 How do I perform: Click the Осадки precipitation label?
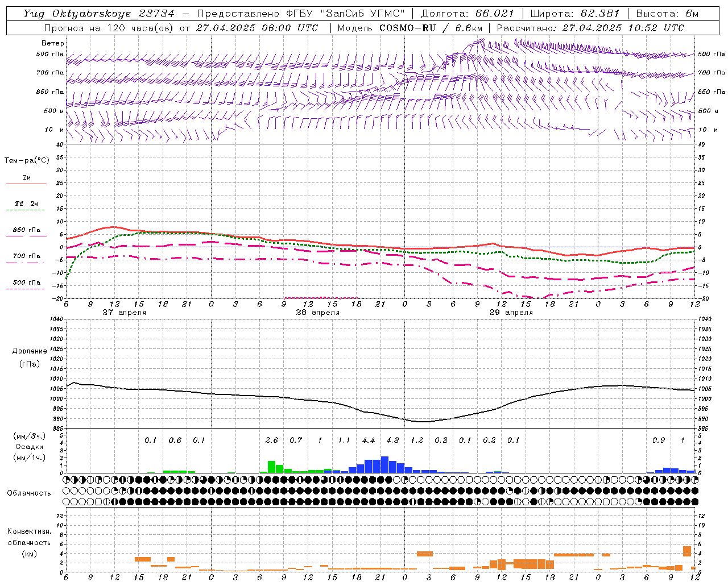pos(29,447)
